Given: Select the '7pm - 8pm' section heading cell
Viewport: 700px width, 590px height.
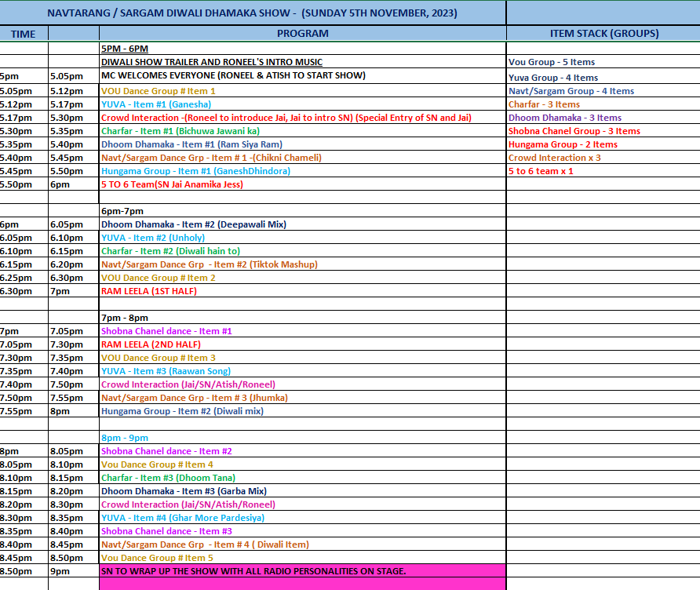Looking at the screenshot, I should click(x=303, y=318).
